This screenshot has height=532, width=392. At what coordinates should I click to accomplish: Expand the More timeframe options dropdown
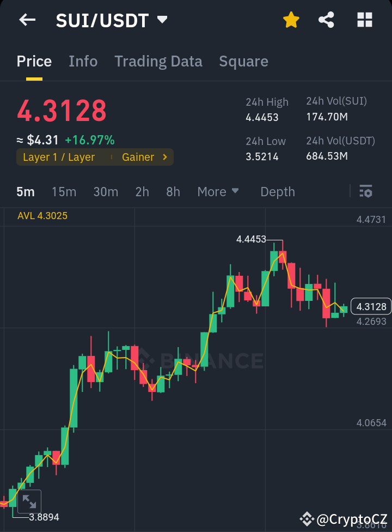(218, 192)
